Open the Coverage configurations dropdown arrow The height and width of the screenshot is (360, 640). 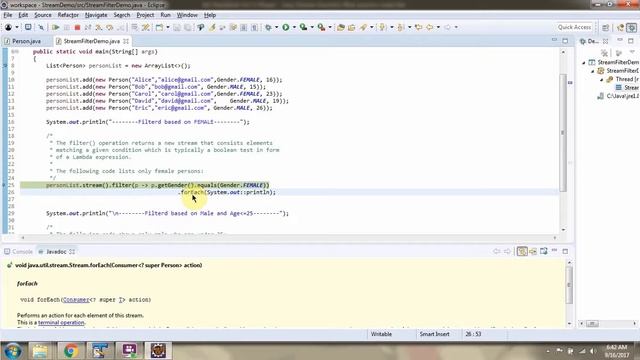tap(312, 27)
